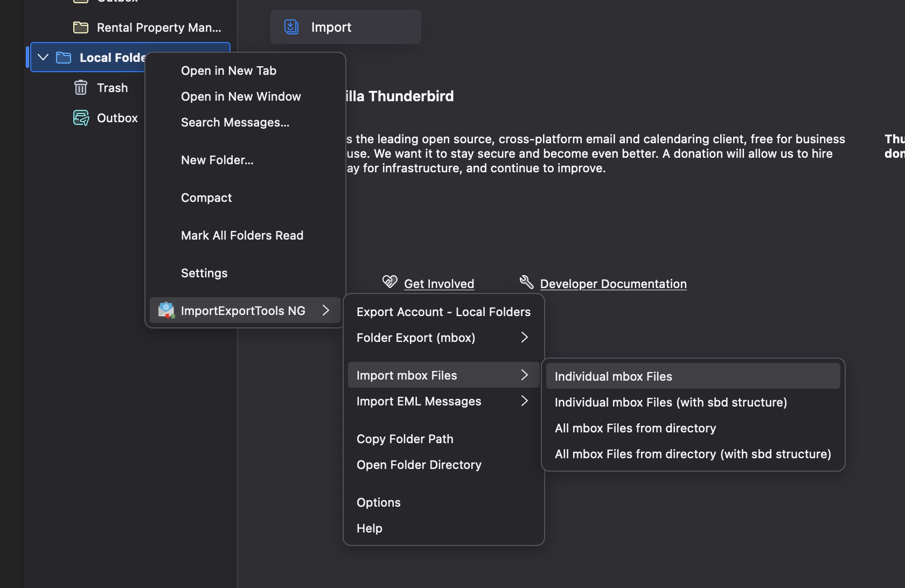Click the Trash can icon

tap(81, 88)
